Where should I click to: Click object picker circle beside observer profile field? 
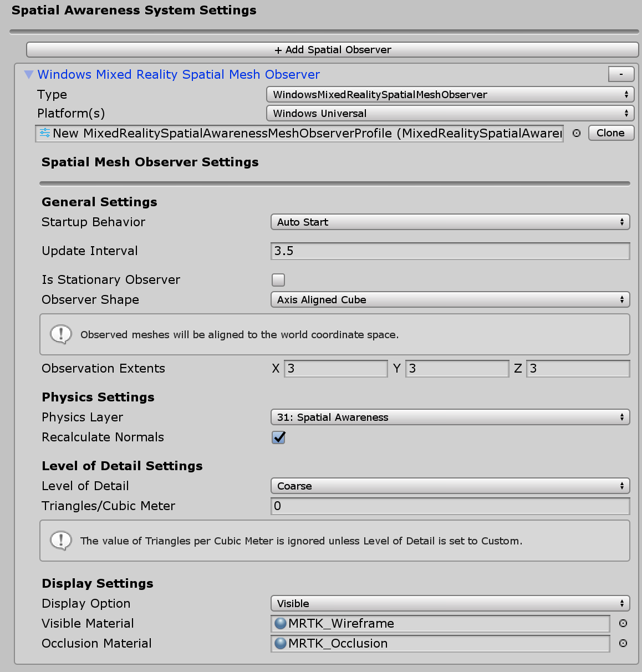pos(577,133)
